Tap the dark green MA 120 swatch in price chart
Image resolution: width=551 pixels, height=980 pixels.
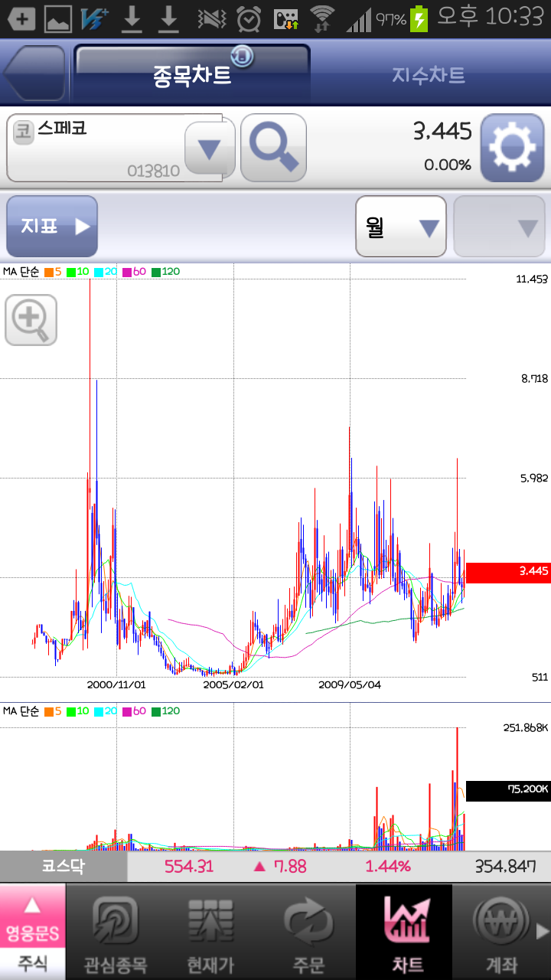tap(155, 271)
